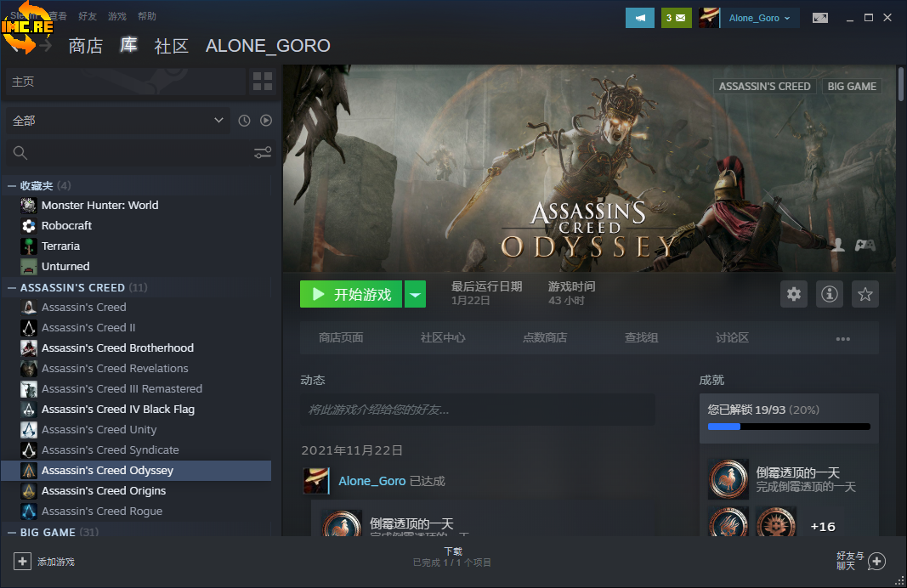Select Assassin's Creed Origins in library list

(103, 491)
